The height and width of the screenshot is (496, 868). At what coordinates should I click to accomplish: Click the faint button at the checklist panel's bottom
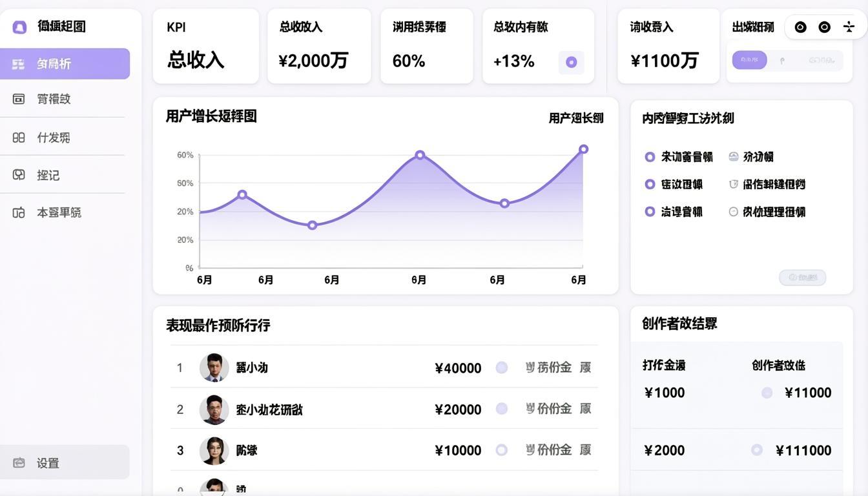803,278
